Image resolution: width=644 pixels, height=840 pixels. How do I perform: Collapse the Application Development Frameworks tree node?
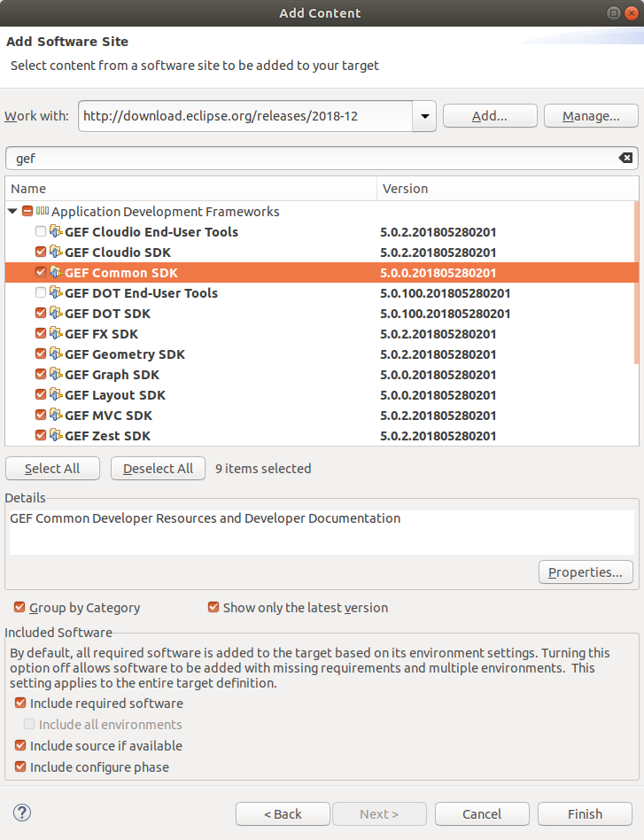13,211
